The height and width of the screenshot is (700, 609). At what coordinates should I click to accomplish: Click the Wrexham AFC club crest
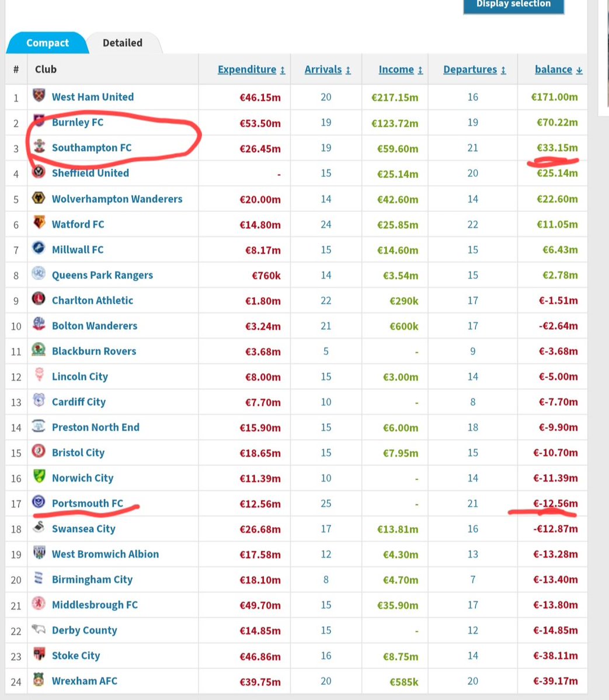39,680
